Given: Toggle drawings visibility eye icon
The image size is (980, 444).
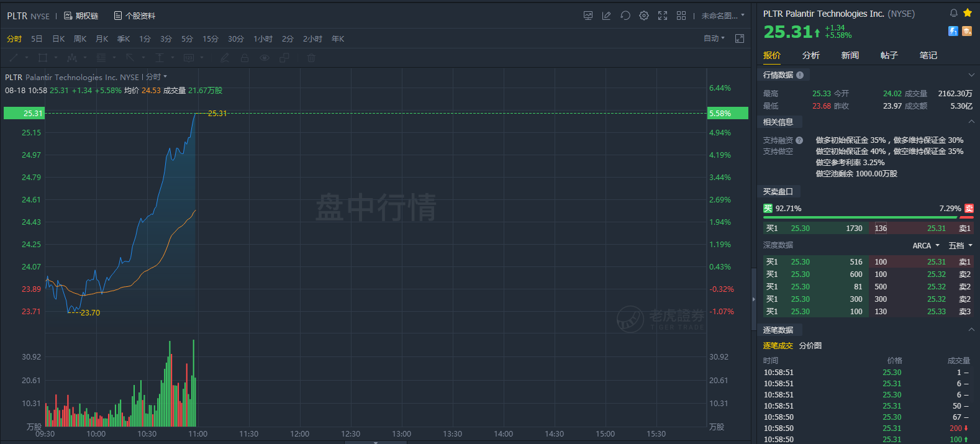Looking at the screenshot, I should 265,58.
